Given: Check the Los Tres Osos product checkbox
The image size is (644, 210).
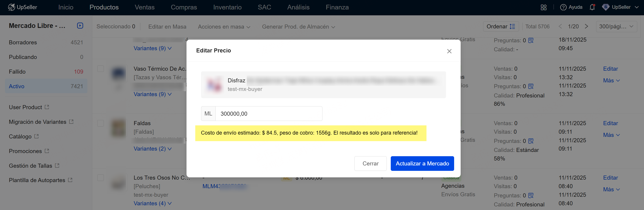Looking at the screenshot, I should [x=100, y=177].
